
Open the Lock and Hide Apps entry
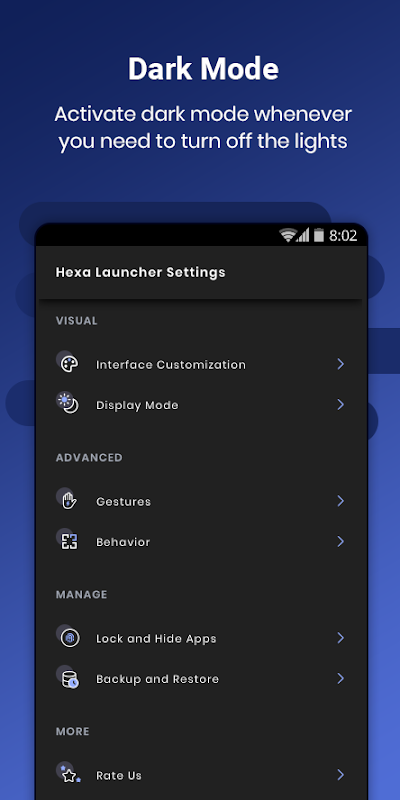201,638
